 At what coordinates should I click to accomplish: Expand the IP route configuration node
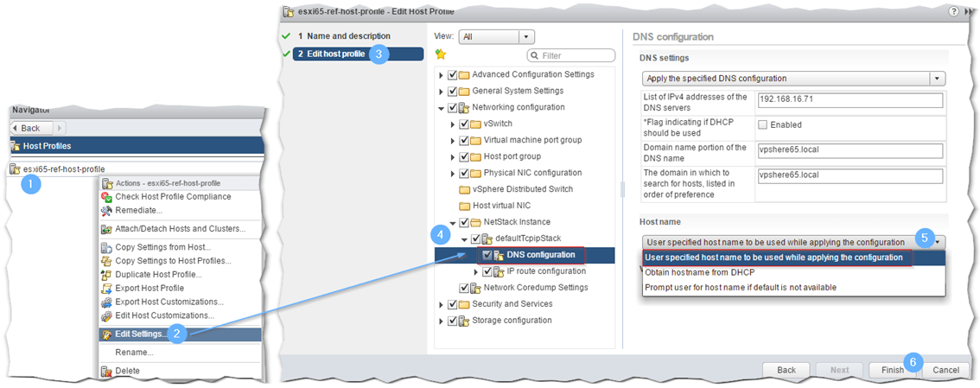476,272
